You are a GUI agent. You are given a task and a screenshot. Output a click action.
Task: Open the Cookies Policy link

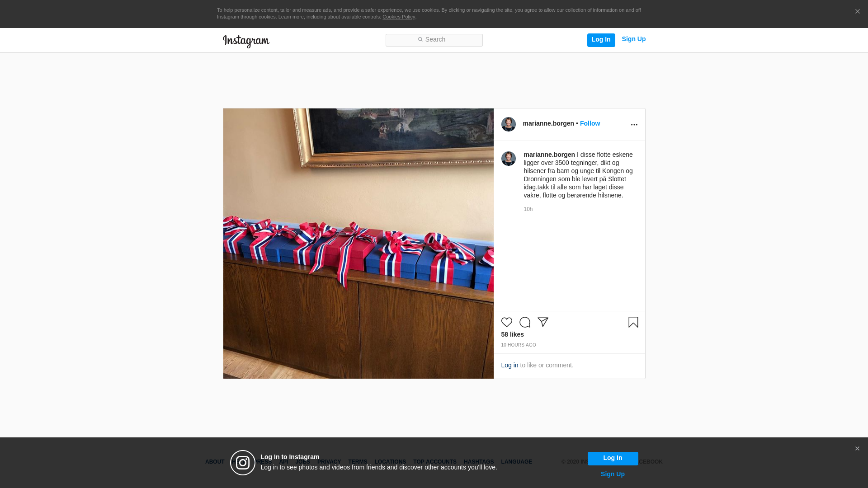click(x=399, y=17)
